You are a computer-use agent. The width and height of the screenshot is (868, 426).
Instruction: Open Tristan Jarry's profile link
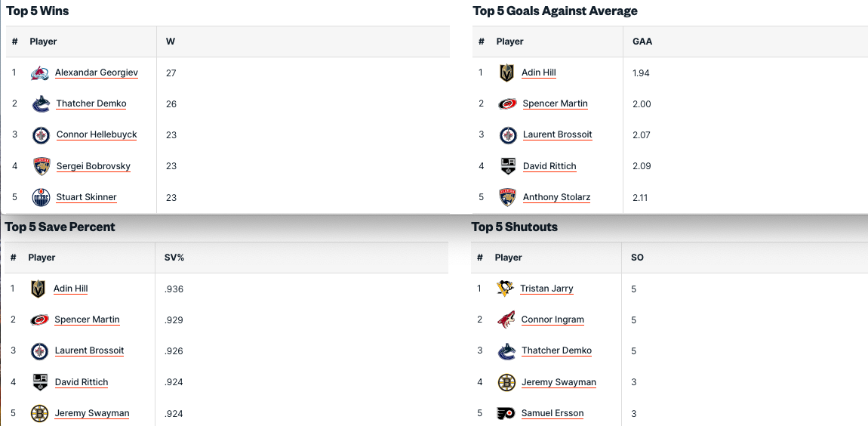click(x=546, y=289)
